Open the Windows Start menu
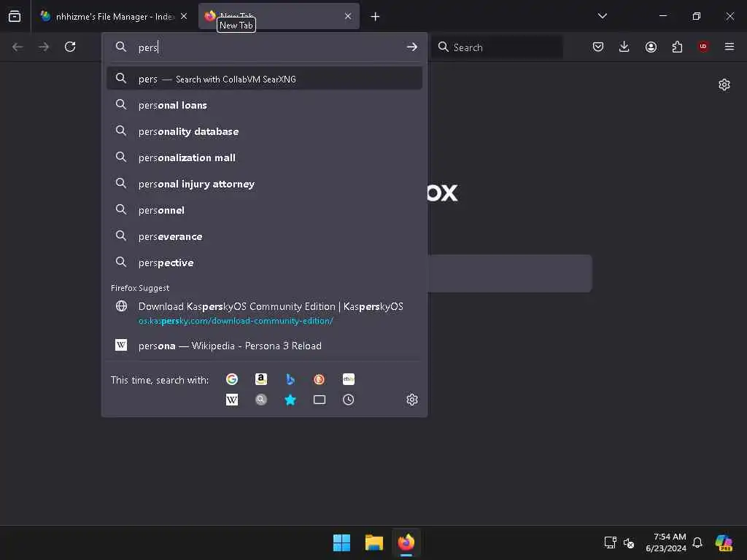 341,542
